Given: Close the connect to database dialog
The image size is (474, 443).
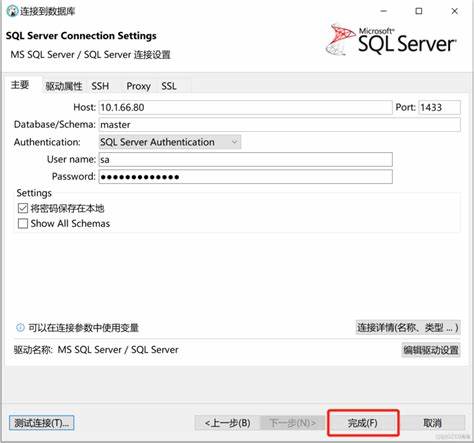Looking at the screenshot, I should click(x=454, y=11).
